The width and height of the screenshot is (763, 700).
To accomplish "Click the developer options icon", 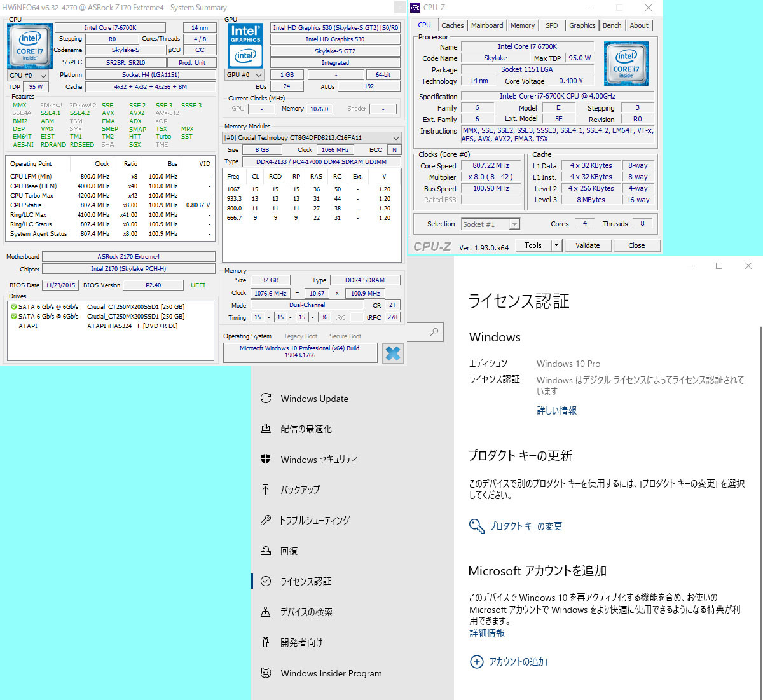I will click(x=266, y=642).
